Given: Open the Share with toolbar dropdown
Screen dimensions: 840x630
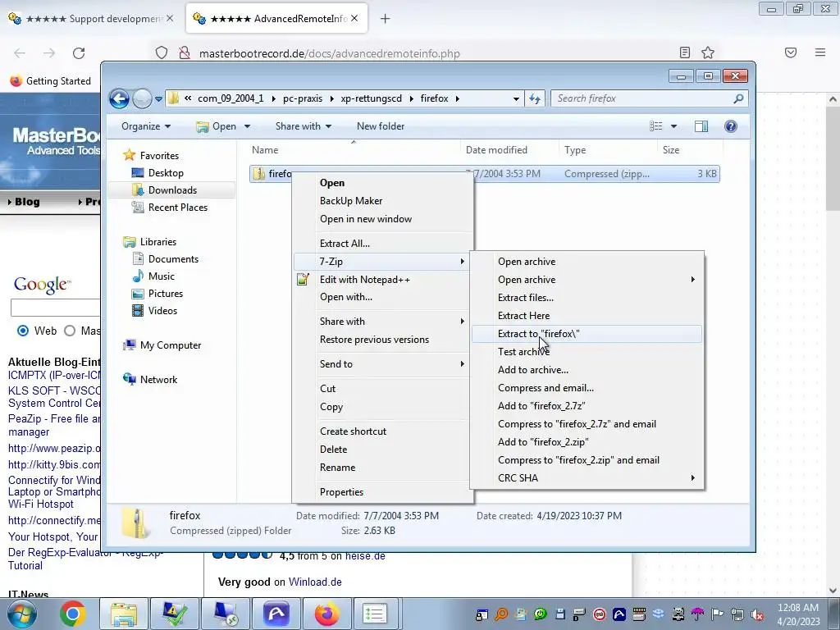Looking at the screenshot, I should point(304,126).
